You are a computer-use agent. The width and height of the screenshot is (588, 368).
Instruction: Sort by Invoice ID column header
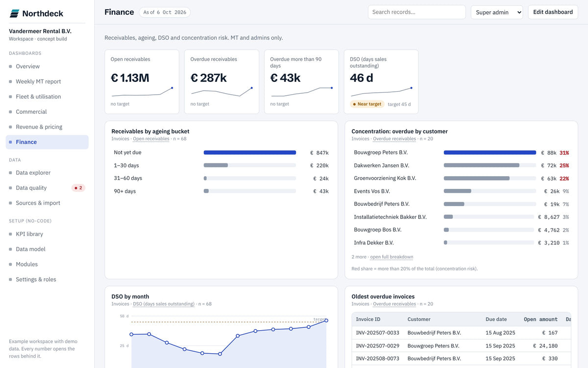368,319
